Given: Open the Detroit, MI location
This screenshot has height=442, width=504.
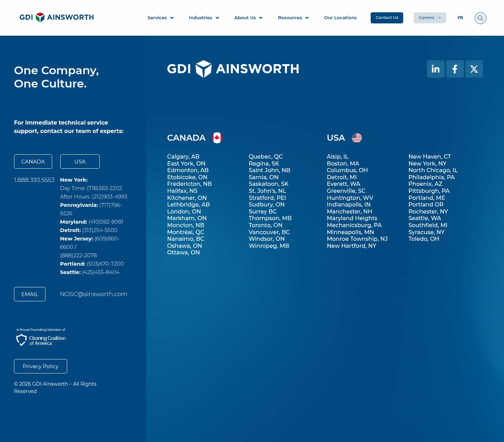Looking at the screenshot, I should click(342, 177).
